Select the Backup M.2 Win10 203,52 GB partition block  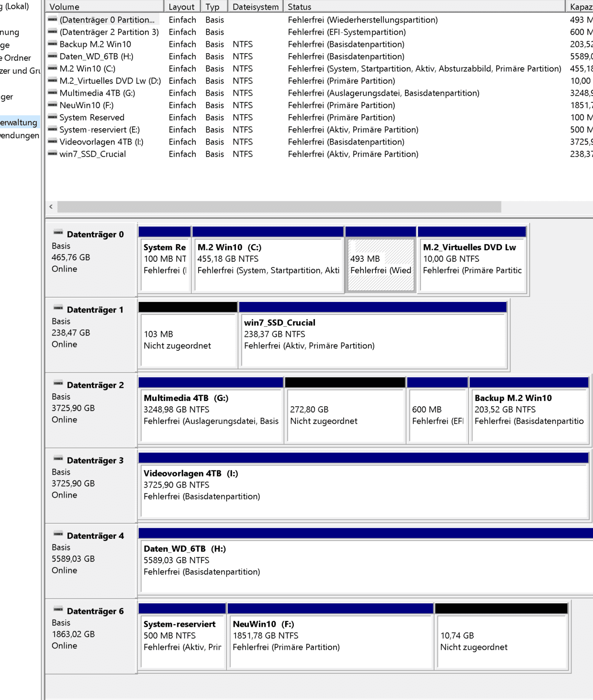pos(529,410)
